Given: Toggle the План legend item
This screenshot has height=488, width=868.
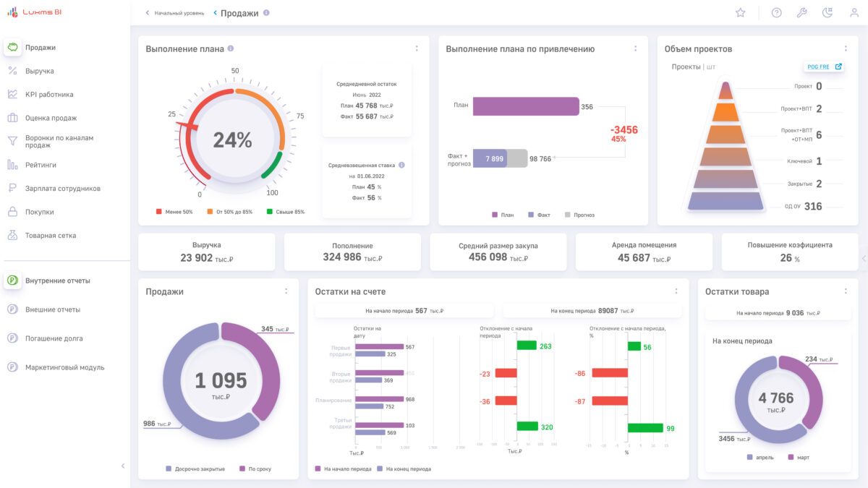Looking at the screenshot, I should coord(503,215).
